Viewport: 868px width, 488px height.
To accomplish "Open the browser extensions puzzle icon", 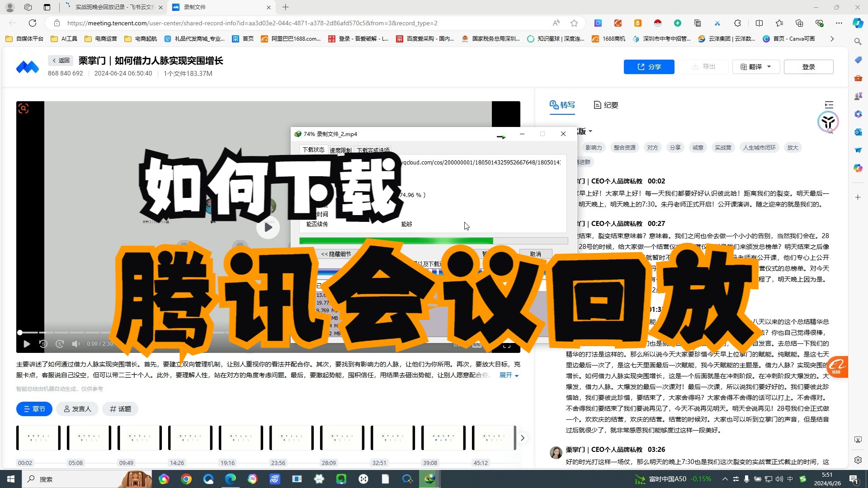I will point(737,23).
